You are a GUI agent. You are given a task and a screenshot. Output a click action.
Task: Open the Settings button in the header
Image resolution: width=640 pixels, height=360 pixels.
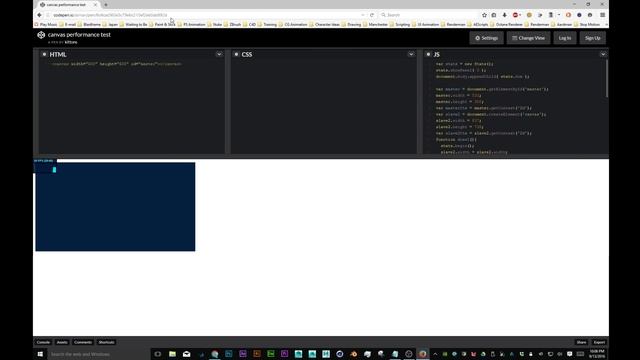(x=487, y=38)
